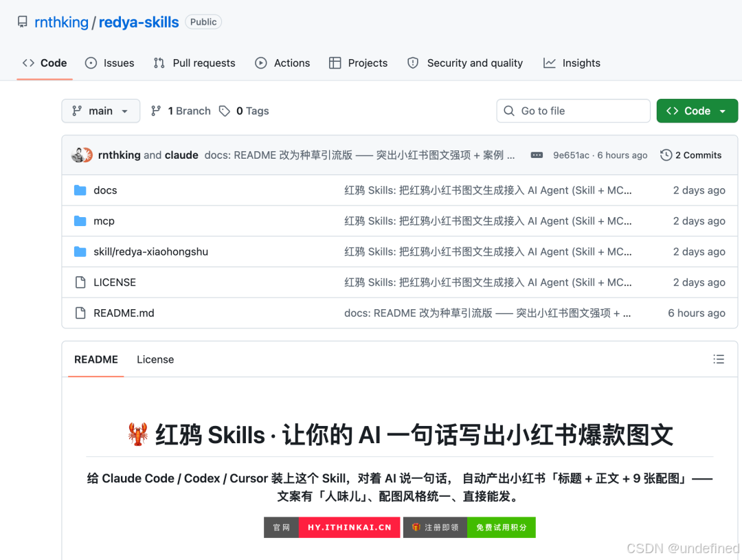Open Security and quality tab
This screenshot has width=742, height=560.
465,63
